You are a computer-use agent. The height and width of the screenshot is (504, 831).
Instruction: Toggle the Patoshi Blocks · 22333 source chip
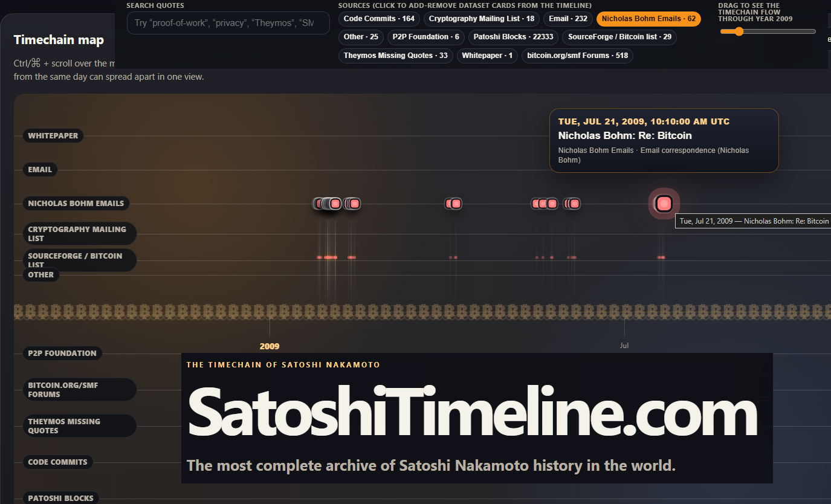click(514, 37)
